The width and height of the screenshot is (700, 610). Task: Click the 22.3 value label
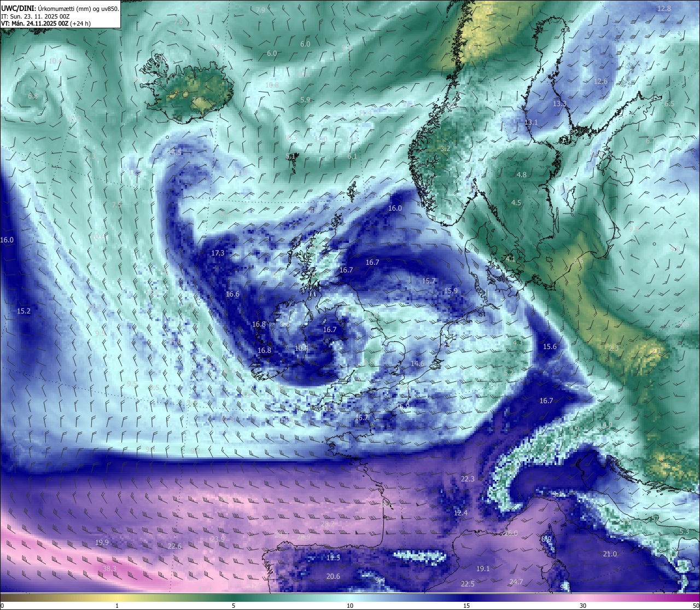[x=468, y=479]
